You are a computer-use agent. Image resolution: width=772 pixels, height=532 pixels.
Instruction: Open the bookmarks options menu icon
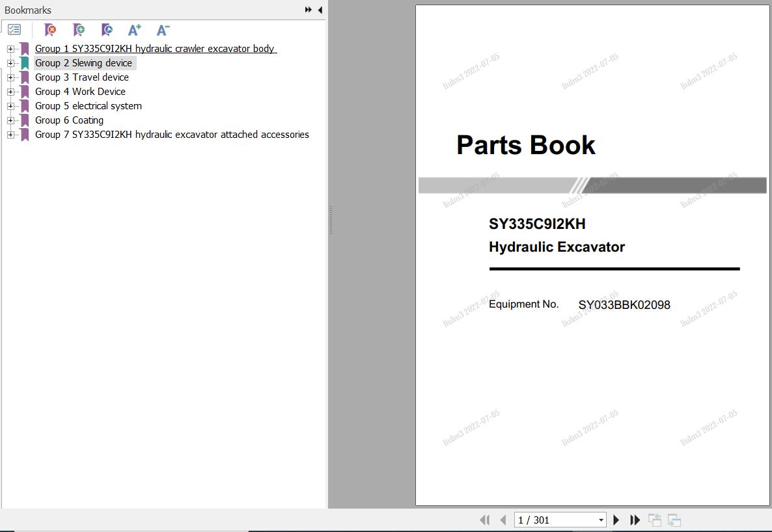pos(14,30)
